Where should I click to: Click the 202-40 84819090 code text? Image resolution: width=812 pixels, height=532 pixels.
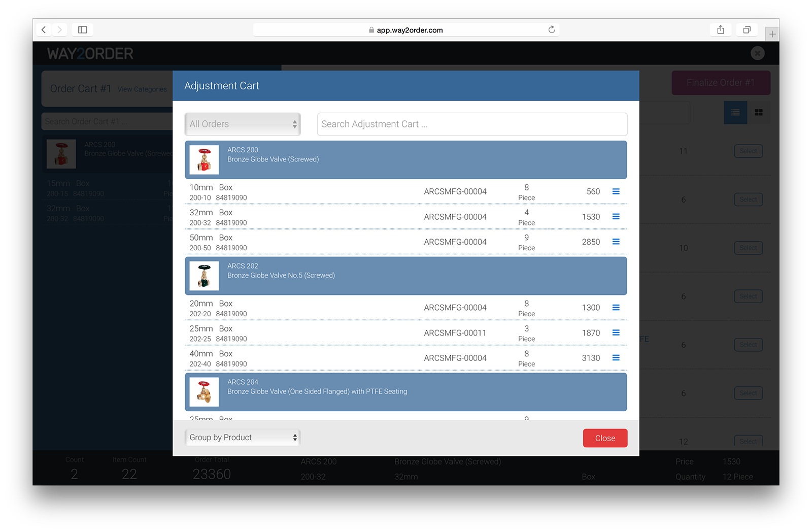[218, 364]
